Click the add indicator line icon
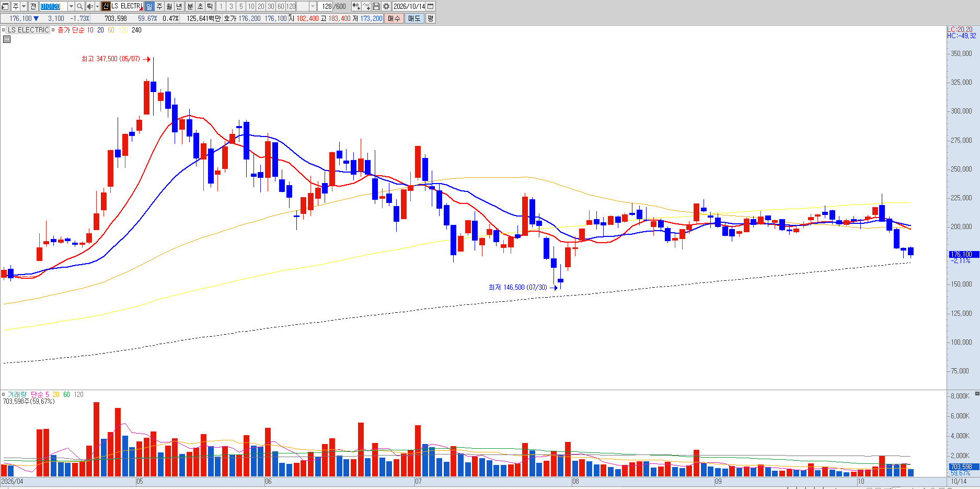 (366, 6)
